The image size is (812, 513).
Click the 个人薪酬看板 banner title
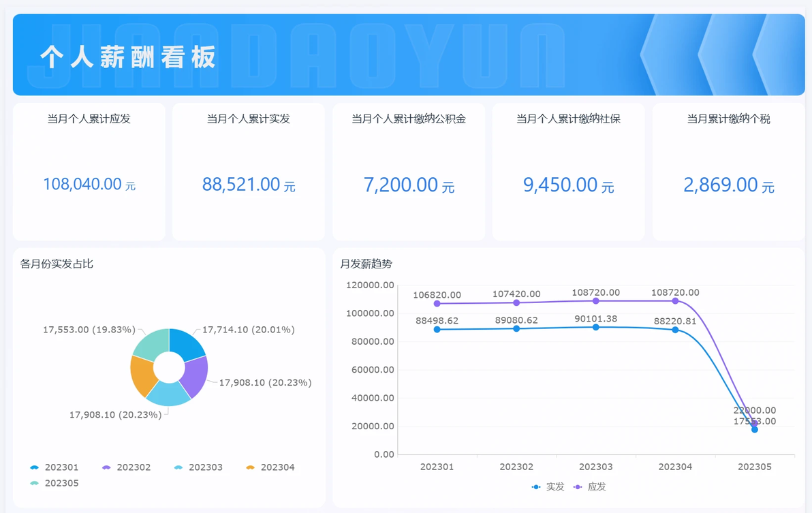tap(128, 57)
